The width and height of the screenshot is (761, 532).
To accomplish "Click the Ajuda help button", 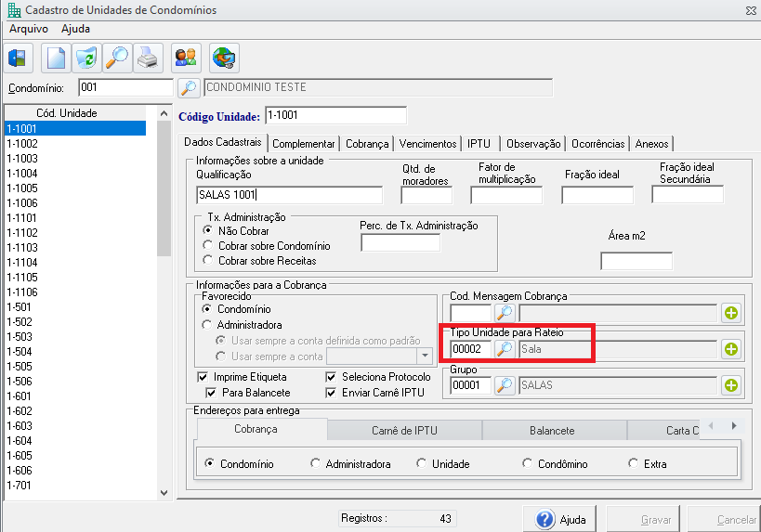I will 560,519.
